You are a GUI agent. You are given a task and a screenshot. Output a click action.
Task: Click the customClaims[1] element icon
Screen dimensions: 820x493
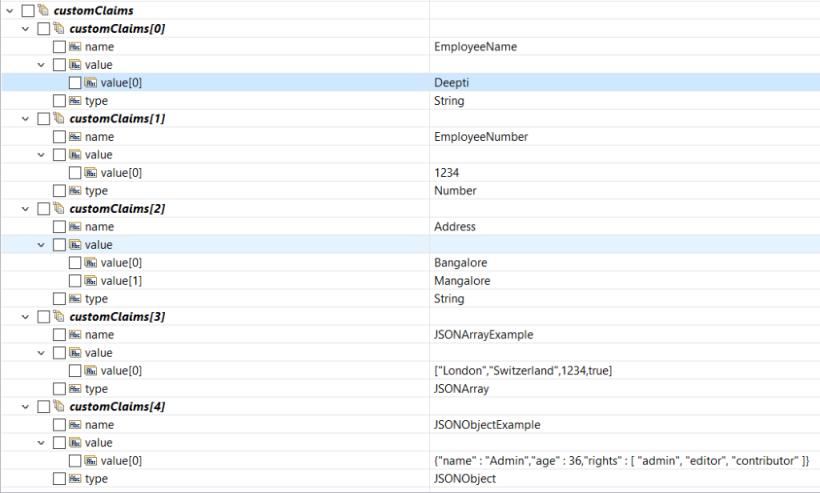tap(59, 118)
